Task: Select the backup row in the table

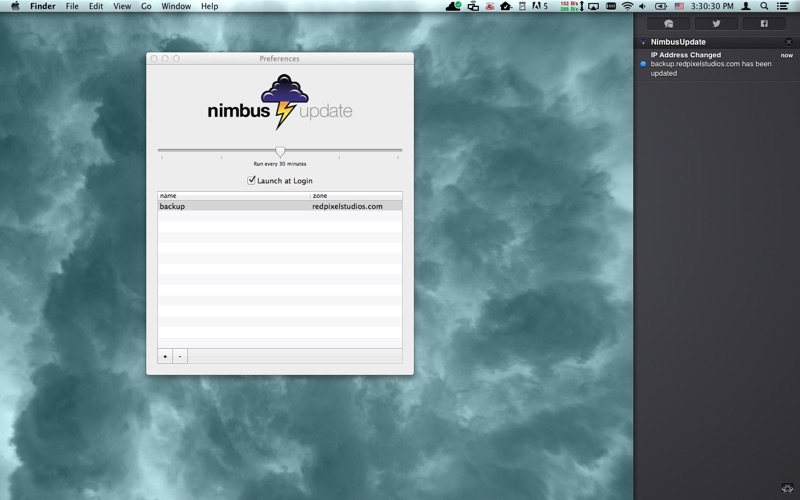Action: coord(280,206)
